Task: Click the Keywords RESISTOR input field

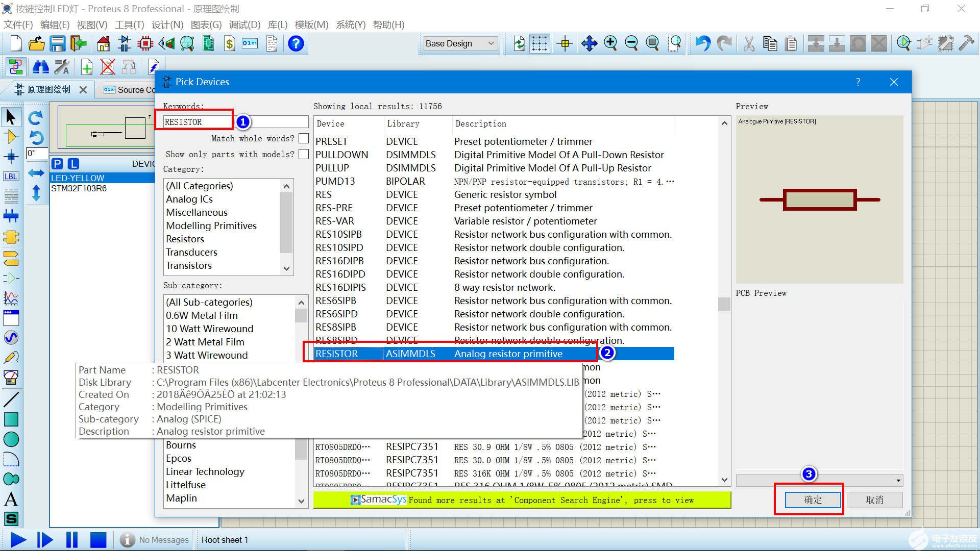Action: 197,122
